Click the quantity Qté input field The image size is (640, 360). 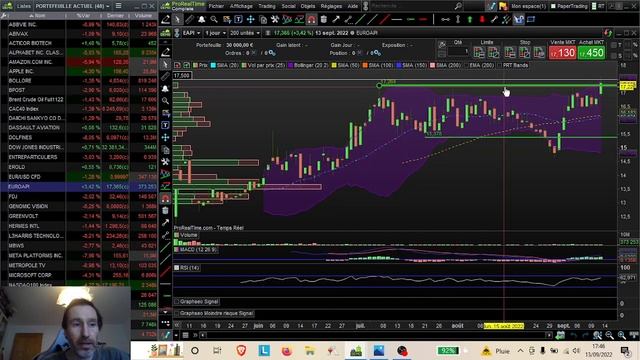[458, 51]
